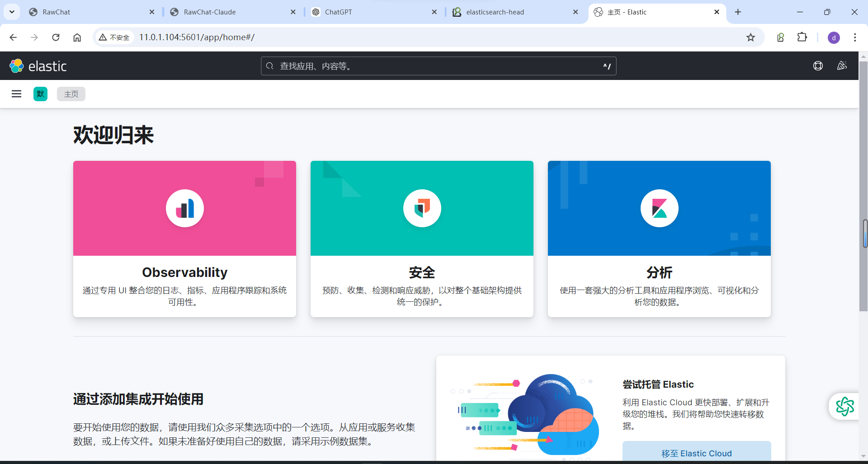Open the browser extensions puzzle icon
Viewport: 868px width, 464px height.
[x=802, y=37]
